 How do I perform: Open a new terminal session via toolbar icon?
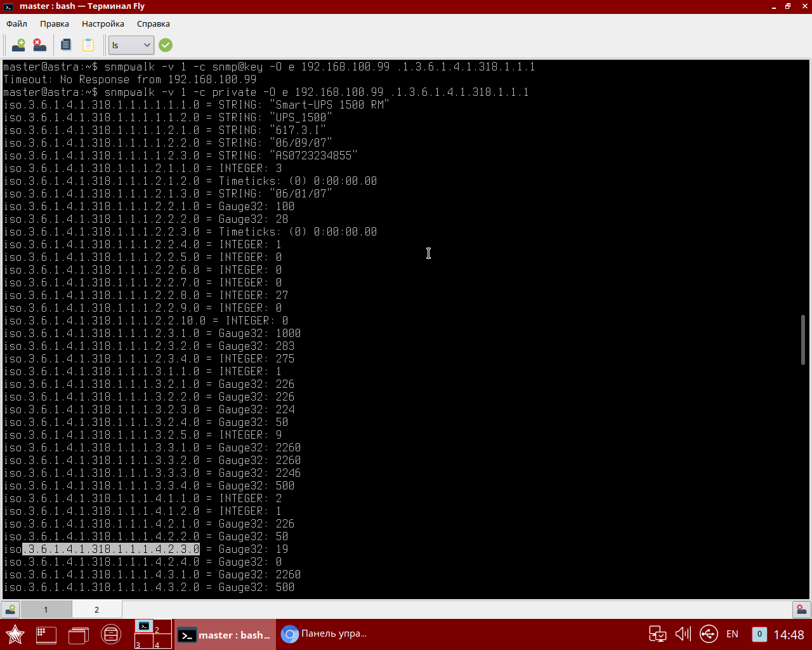[x=18, y=45]
